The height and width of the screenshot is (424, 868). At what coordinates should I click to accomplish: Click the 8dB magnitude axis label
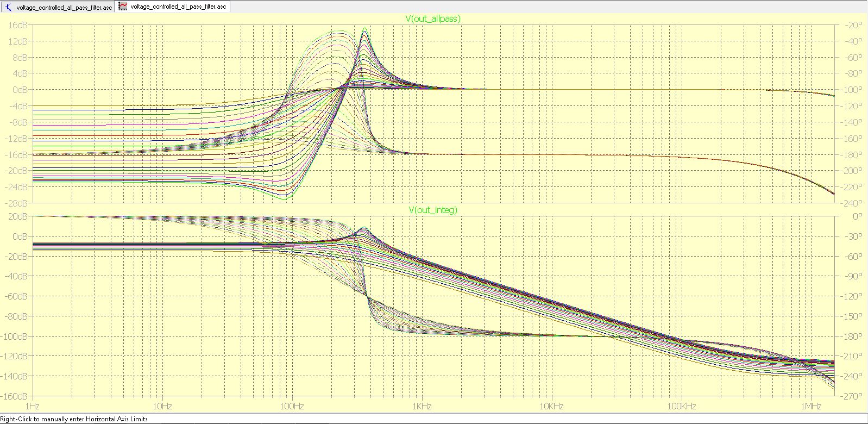[20, 58]
